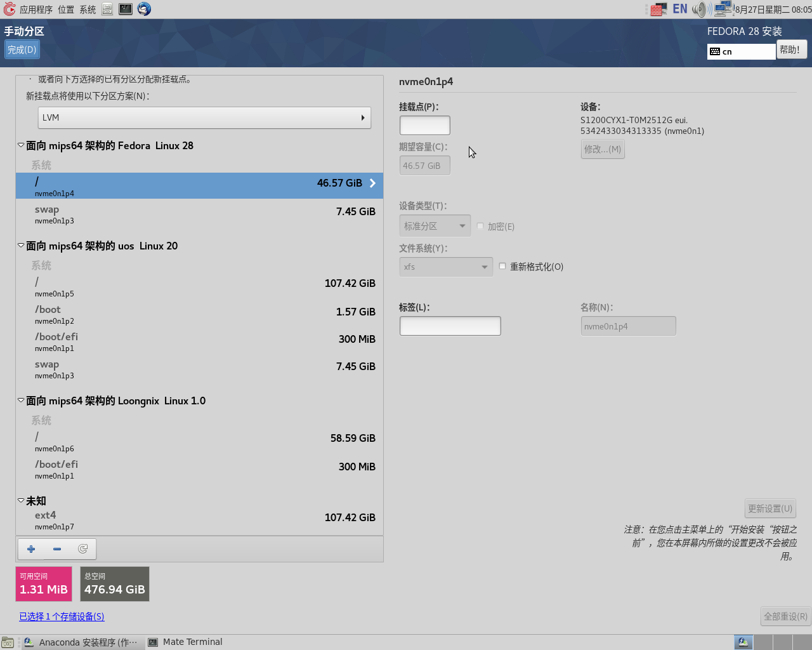Click the firewall icon in system tray

point(658,9)
